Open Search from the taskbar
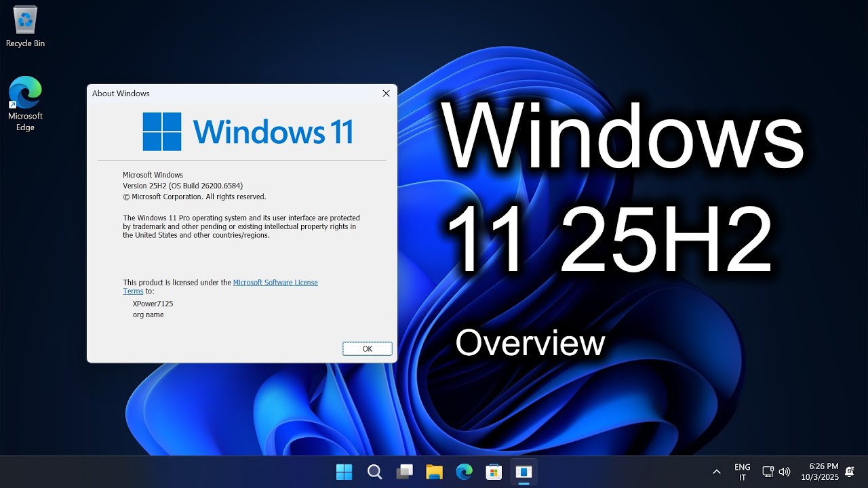 374,472
